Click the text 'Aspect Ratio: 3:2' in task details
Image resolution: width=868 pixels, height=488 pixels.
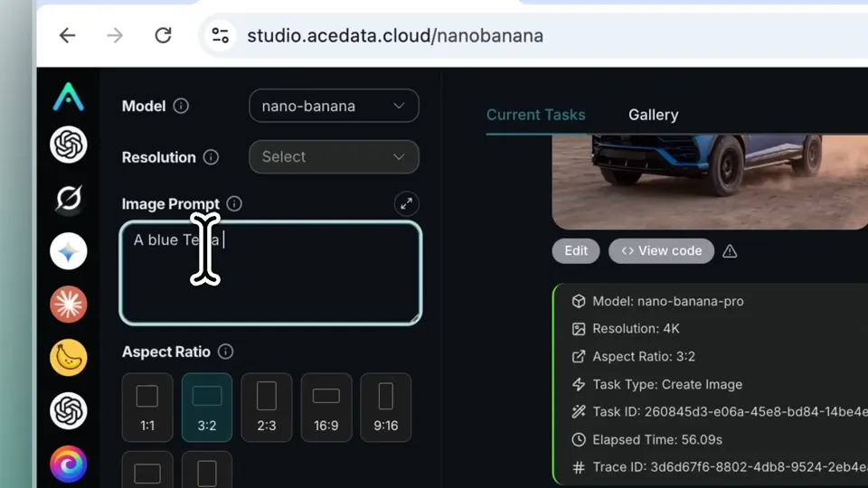click(x=644, y=356)
